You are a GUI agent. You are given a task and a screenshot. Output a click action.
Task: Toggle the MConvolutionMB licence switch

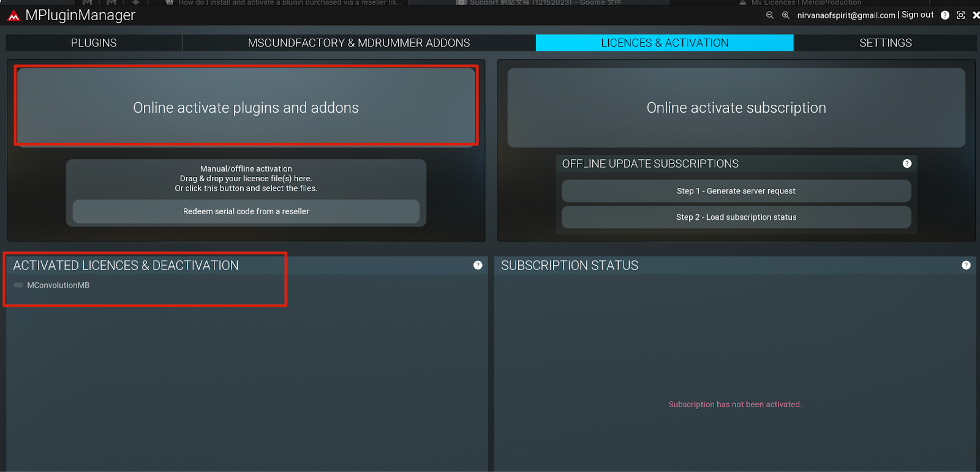click(x=18, y=285)
